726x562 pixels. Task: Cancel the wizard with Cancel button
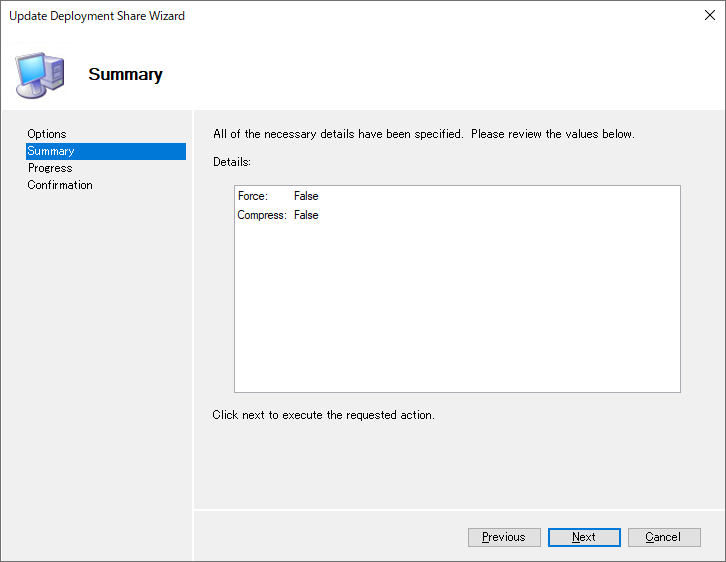[664, 537]
